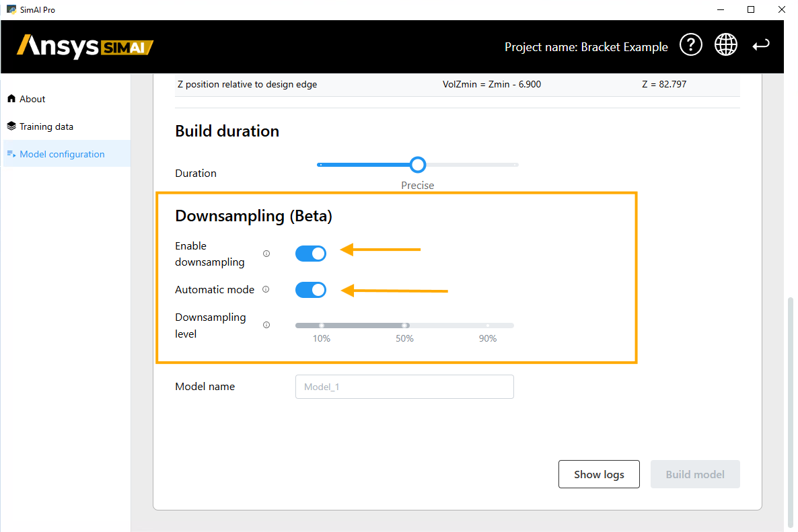Click the Model name input field

point(404,387)
